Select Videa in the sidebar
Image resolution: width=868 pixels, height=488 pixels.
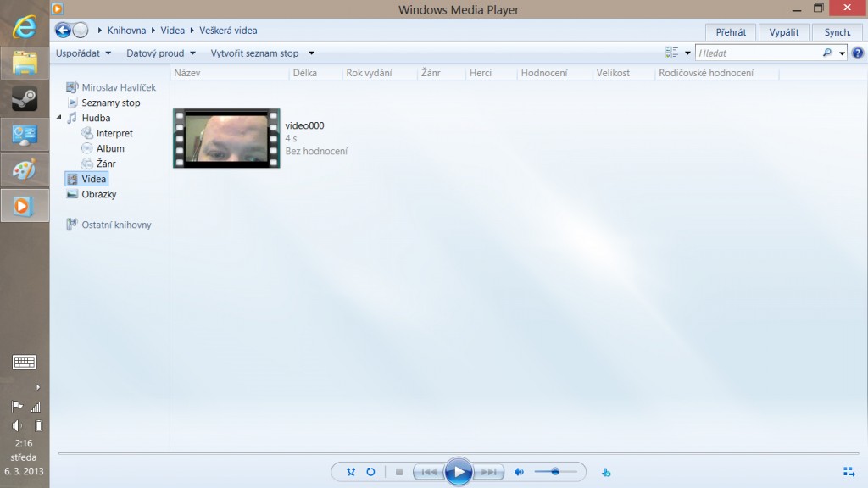[x=86, y=179]
